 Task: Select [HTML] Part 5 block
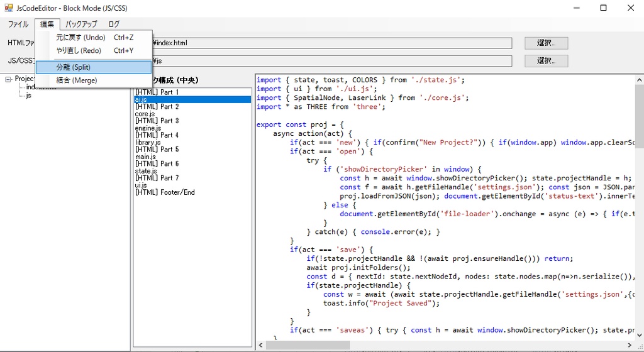point(192,150)
